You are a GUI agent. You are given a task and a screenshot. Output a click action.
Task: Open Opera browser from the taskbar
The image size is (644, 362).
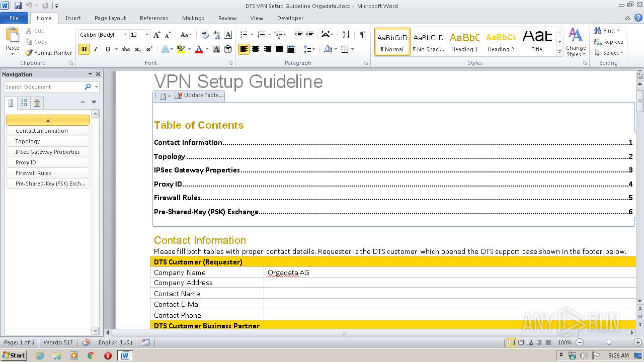(x=108, y=355)
